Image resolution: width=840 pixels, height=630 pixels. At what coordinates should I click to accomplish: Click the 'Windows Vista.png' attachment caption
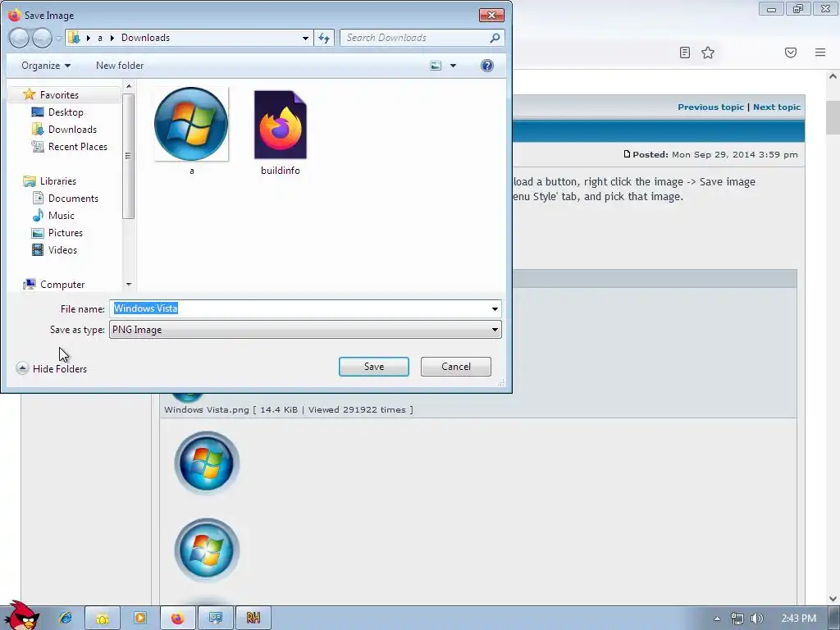pyautogui.click(x=288, y=410)
